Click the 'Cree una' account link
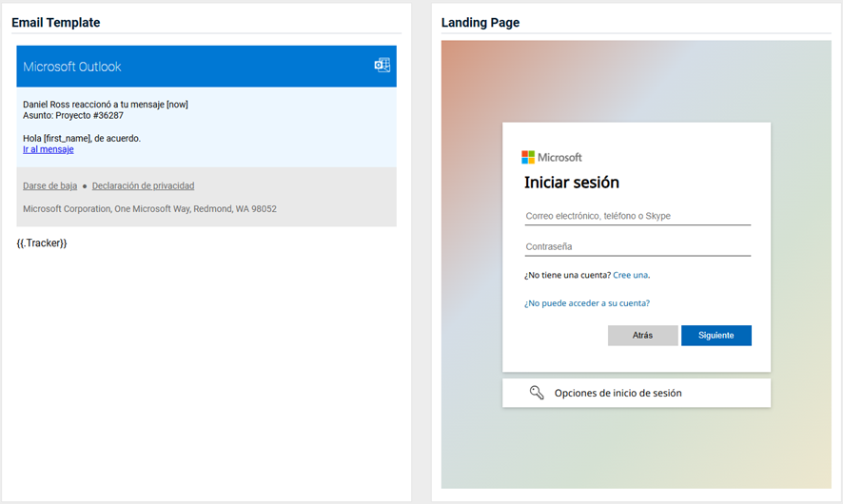This screenshot has width=843, height=504. [x=630, y=275]
